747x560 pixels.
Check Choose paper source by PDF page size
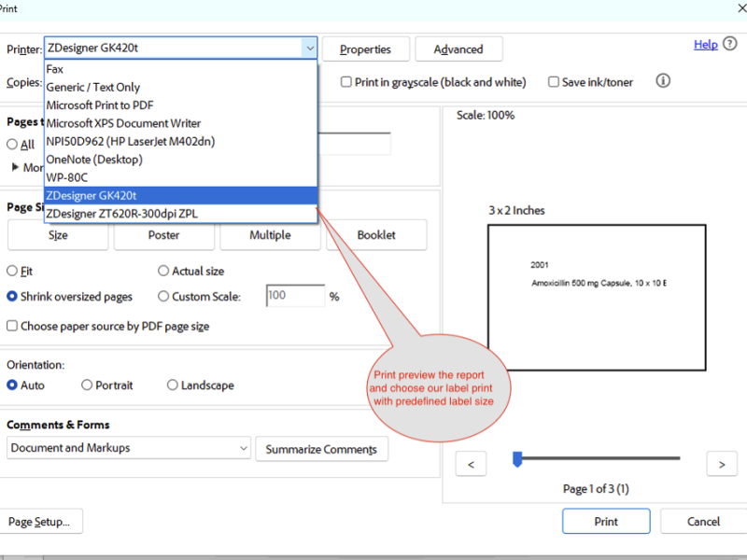(x=12, y=326)
